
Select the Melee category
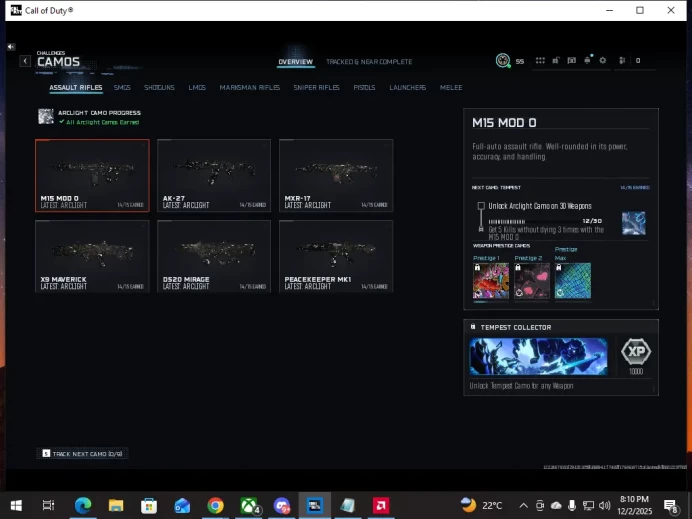451,87
